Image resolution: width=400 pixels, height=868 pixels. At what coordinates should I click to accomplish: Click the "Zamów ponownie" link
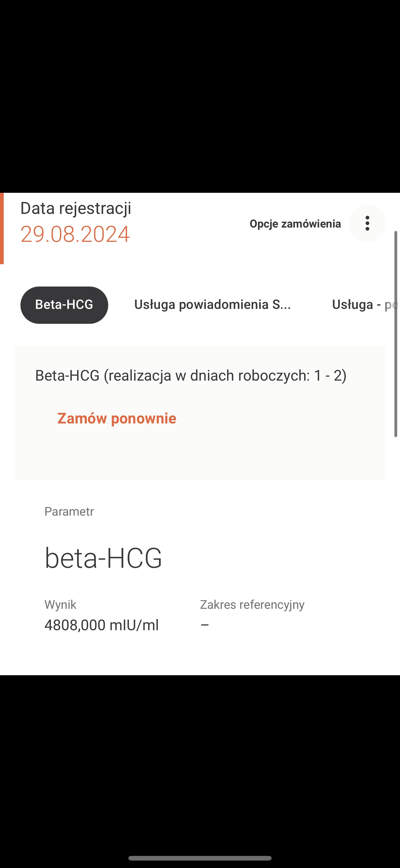pos(117,418)
